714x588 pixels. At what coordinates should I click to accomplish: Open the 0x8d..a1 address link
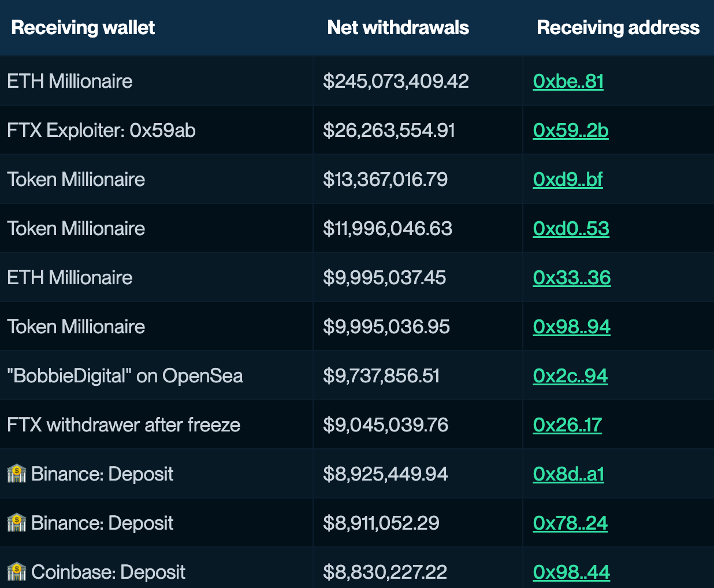point(568,474)
